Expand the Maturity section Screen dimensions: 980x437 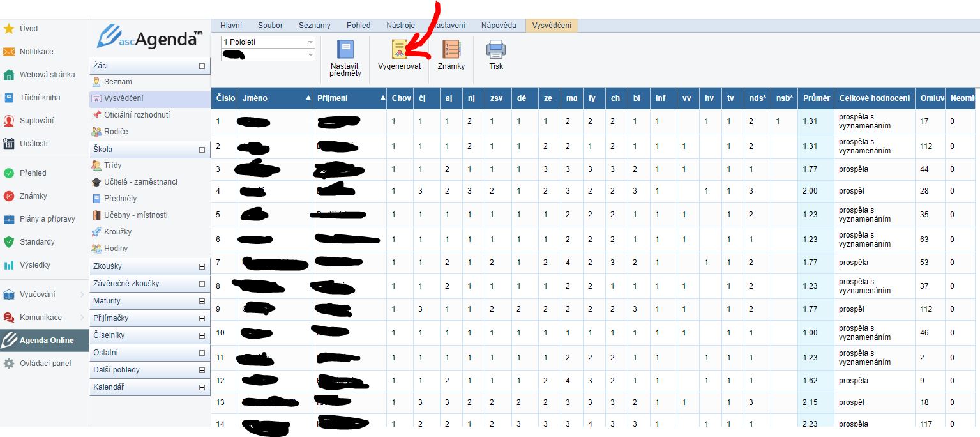202,301
